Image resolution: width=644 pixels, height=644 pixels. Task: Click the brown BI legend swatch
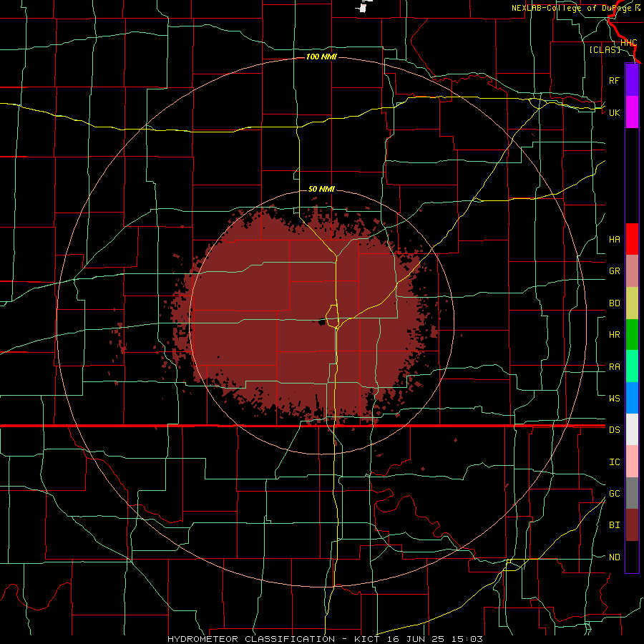click(x=632, y=525)
